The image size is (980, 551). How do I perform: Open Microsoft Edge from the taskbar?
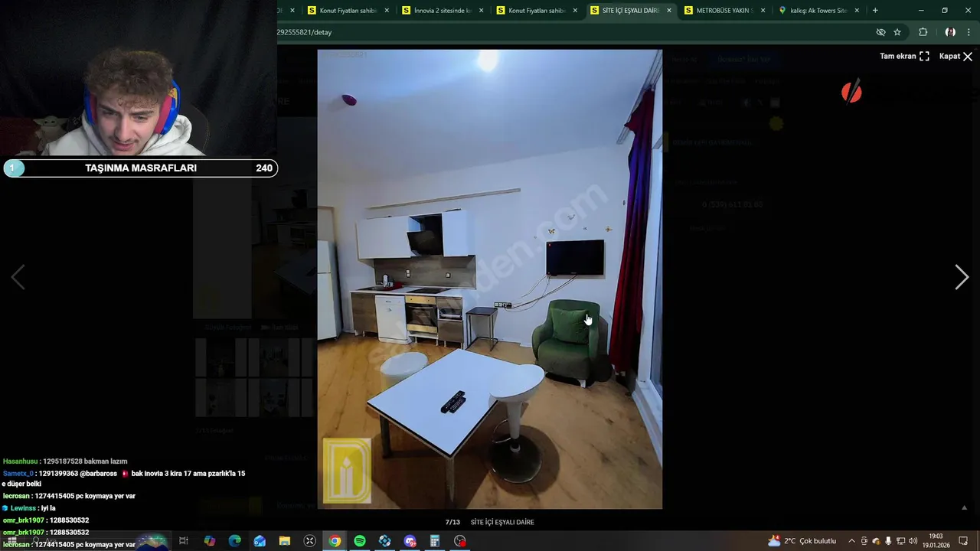[x=235, y=541]
